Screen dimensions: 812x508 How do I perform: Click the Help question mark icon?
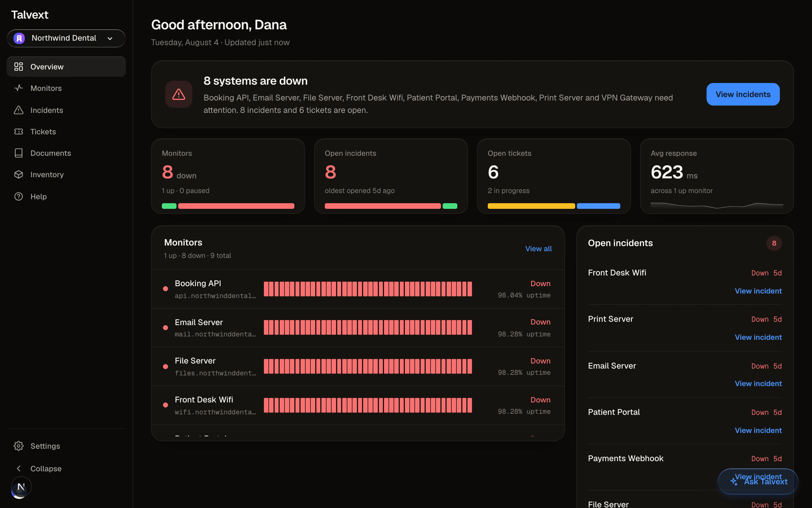[18, 196]
